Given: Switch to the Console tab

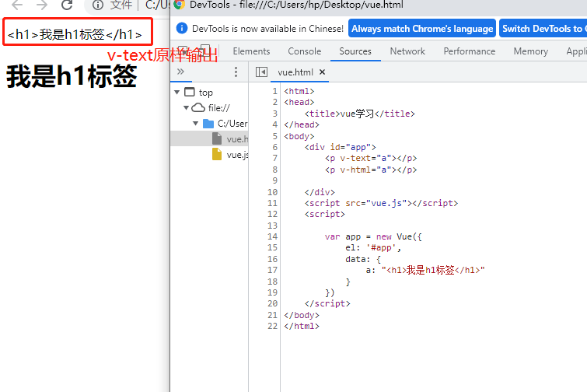Looking at the screenshot, I should [x=304, y=51].
